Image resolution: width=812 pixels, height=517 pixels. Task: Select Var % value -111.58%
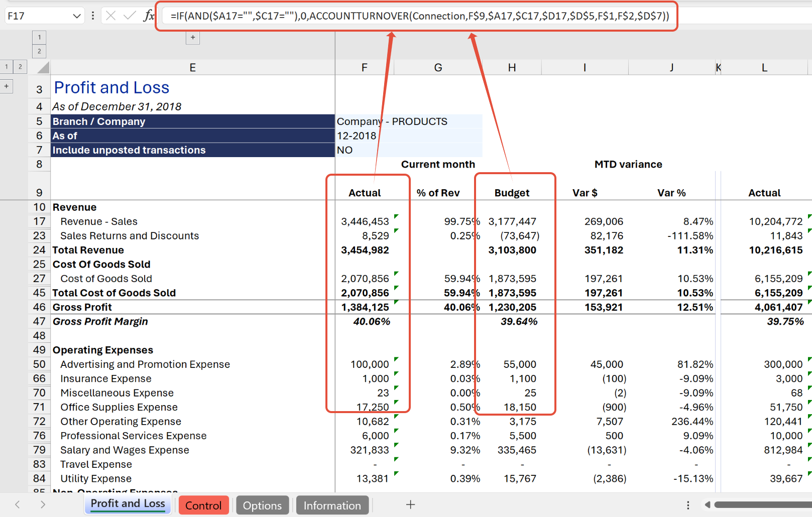[672, 236]
